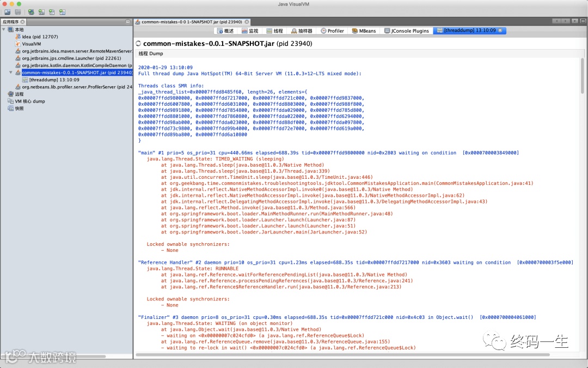Click VisualVM icon in tree
The image size is (588, 368).
pyautogui.click(x=17, y=44)
